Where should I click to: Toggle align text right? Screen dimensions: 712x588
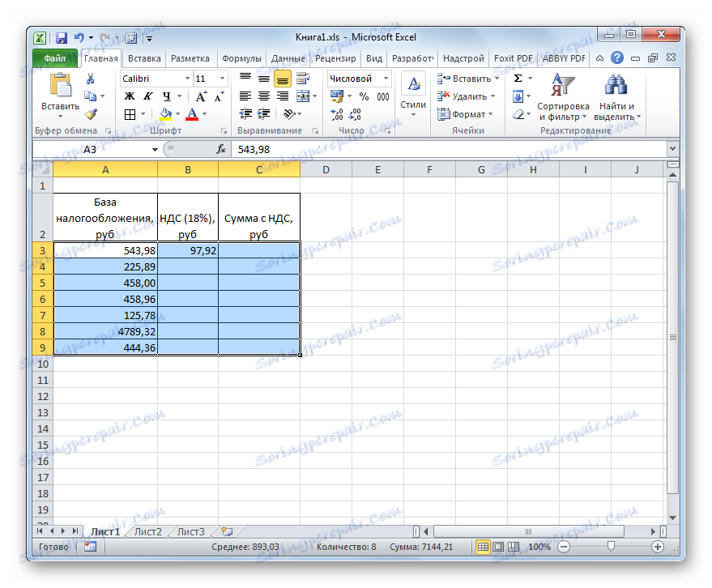point(283,96)
